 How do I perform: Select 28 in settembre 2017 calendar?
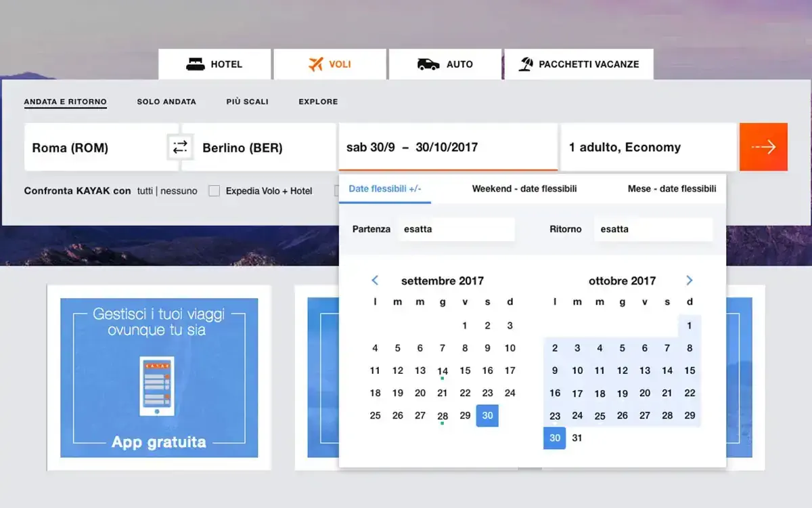[443, 416]
